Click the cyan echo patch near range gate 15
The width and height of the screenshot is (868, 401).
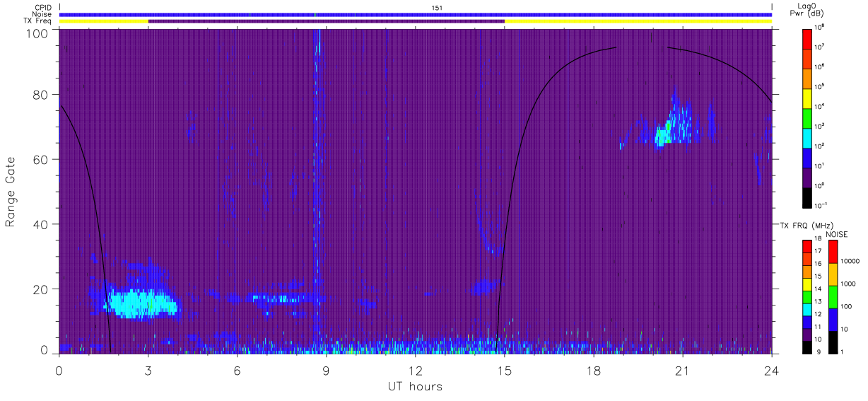point(141,303)
